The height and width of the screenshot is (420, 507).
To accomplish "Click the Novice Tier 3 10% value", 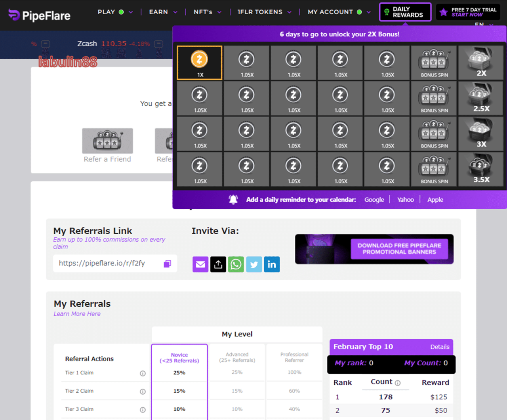I will coord(179,409).
